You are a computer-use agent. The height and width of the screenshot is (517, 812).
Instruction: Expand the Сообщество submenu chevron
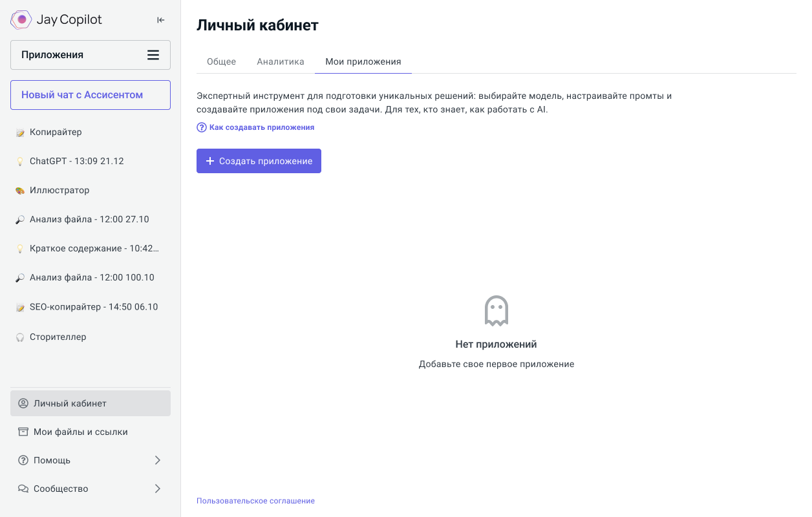coord(158,489)
